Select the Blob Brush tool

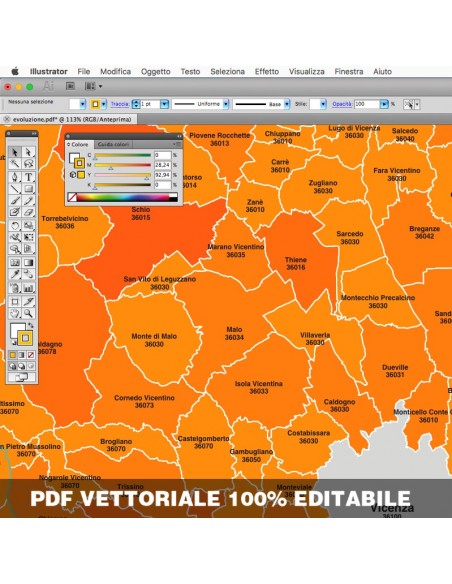15,212
